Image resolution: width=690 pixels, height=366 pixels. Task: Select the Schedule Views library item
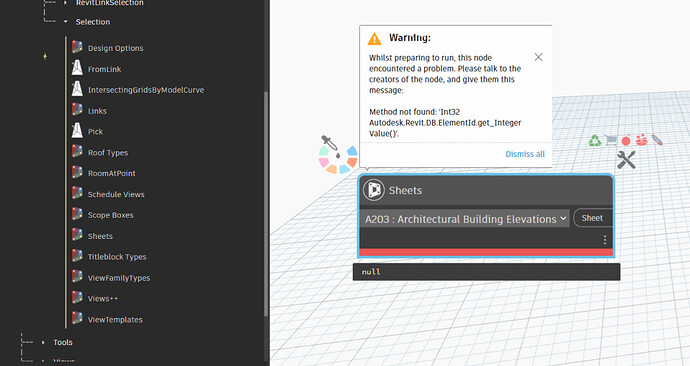[116, 194]
